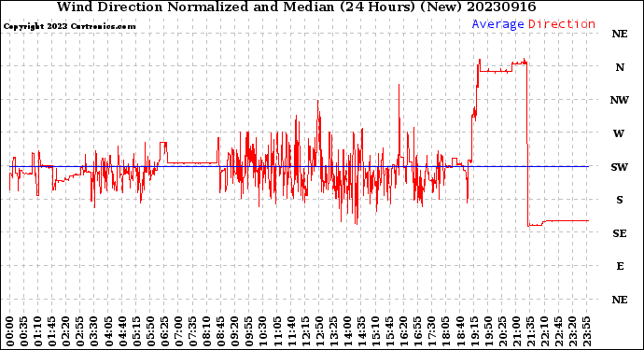Click the 21:35 time axis label
Image resolution: width=644 pixels, height=350 pixels.
(x=530, y=331)
